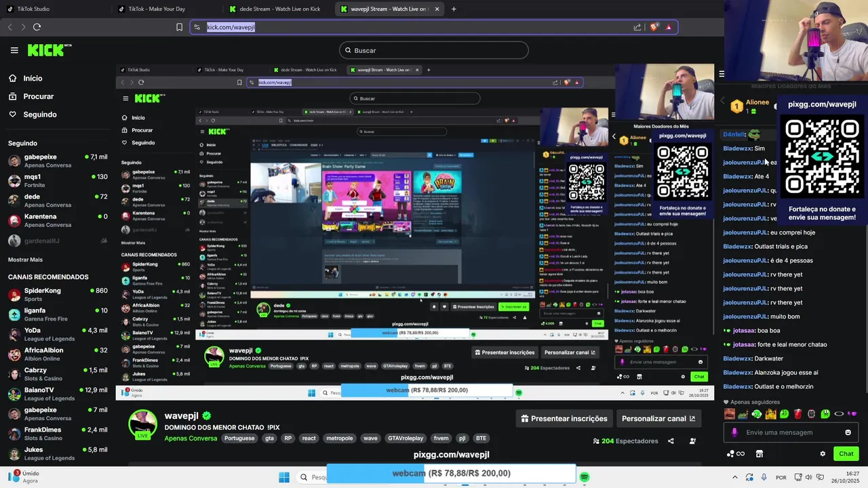Screen dimensions: 868x488
Task: Click the channel points icon in chat
Action: 735,454
